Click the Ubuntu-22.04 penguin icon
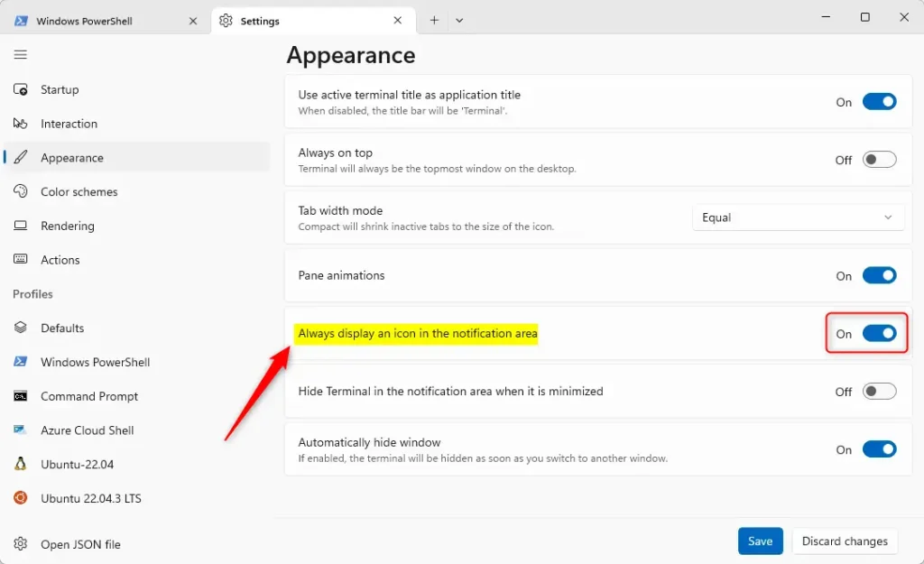 coord(21,464)
